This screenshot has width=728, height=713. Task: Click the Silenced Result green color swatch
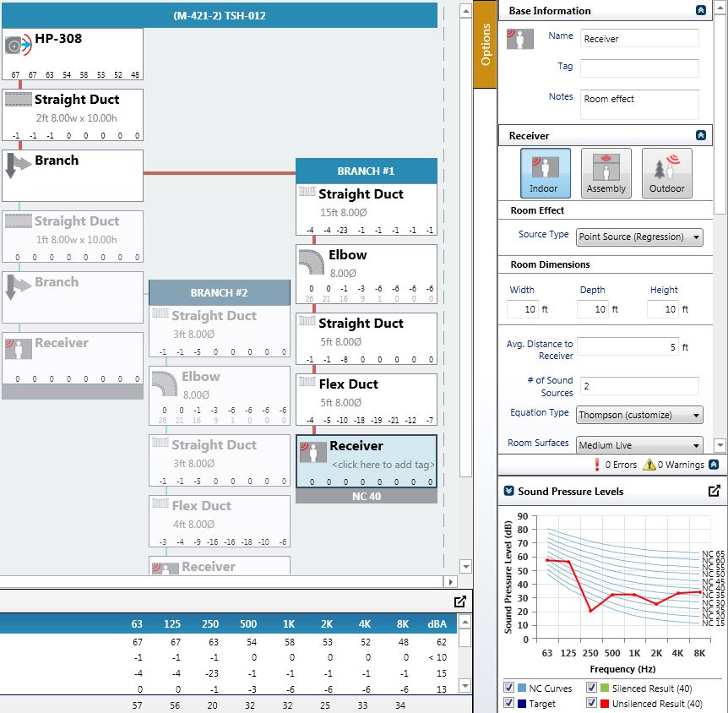[x=605, y=688]
